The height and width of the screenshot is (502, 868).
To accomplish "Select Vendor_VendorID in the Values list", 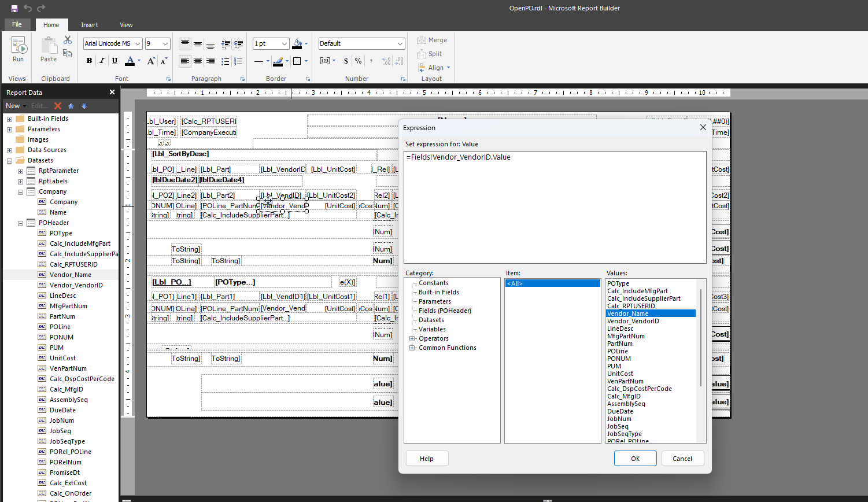I will coord(633,321).
